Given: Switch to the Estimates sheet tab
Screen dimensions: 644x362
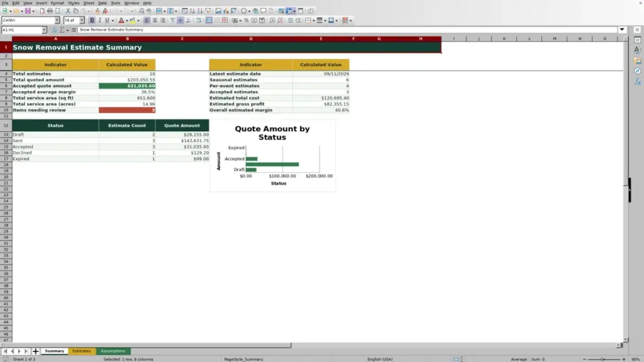Looking at the screenshot, I should (82, 351).
